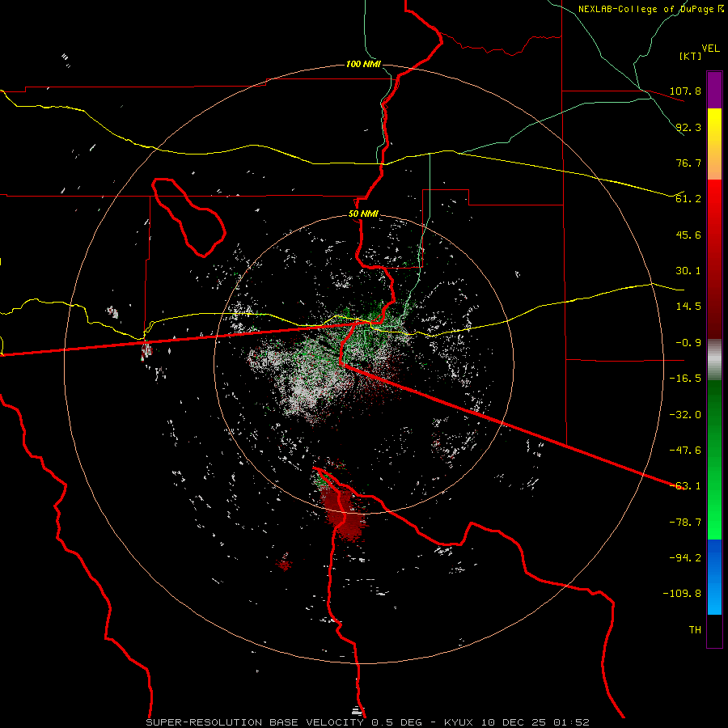Select the 107.8 velocity scale value
This screenshot has height=728, width=728.
(685, 91)
